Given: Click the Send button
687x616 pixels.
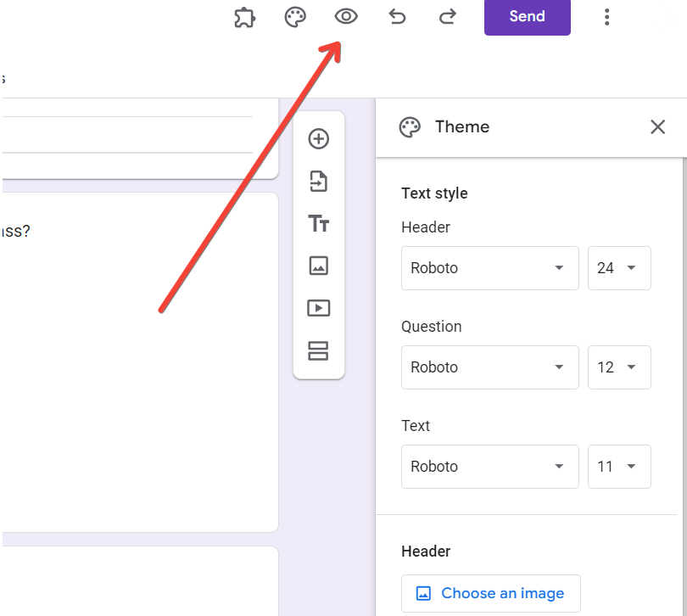Looking at the screenshot, I should click(527, 17).
